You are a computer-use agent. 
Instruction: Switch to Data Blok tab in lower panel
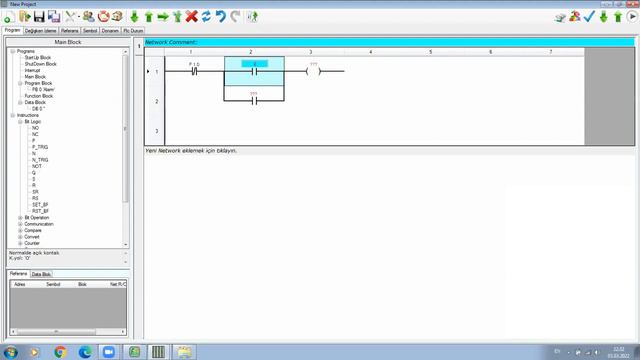click(x=41, y=274)
